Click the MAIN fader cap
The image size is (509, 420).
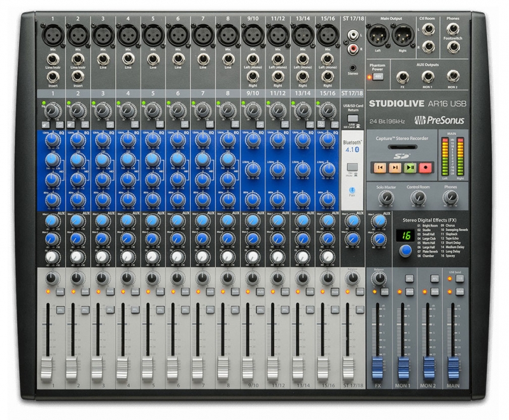(453, 368)
